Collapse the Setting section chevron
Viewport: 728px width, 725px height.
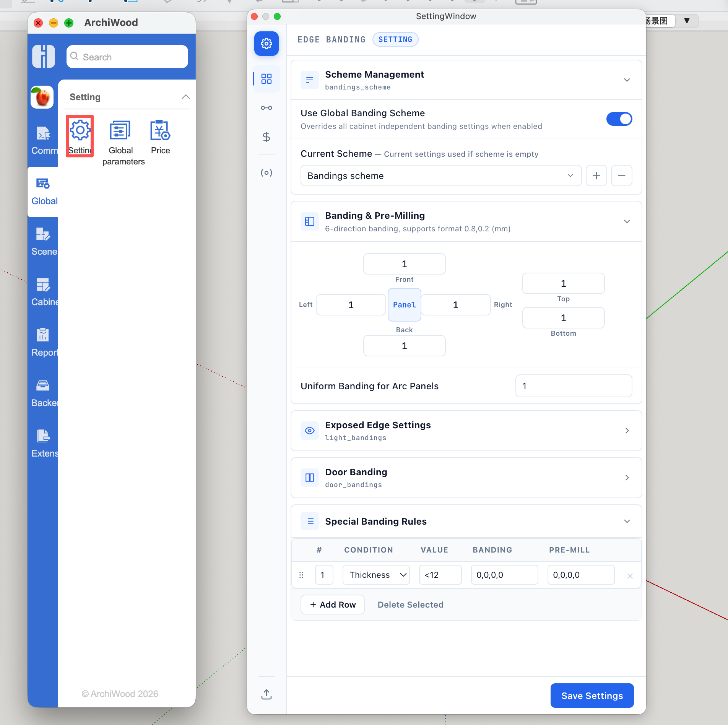tap(186, 97)
